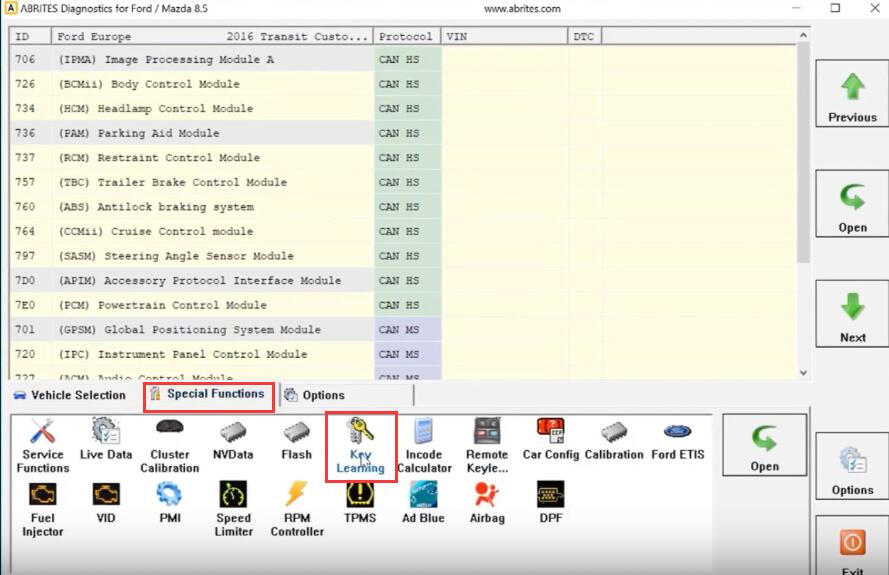Select the (GPSM) Global Positioning System Module row

[403, 329]
